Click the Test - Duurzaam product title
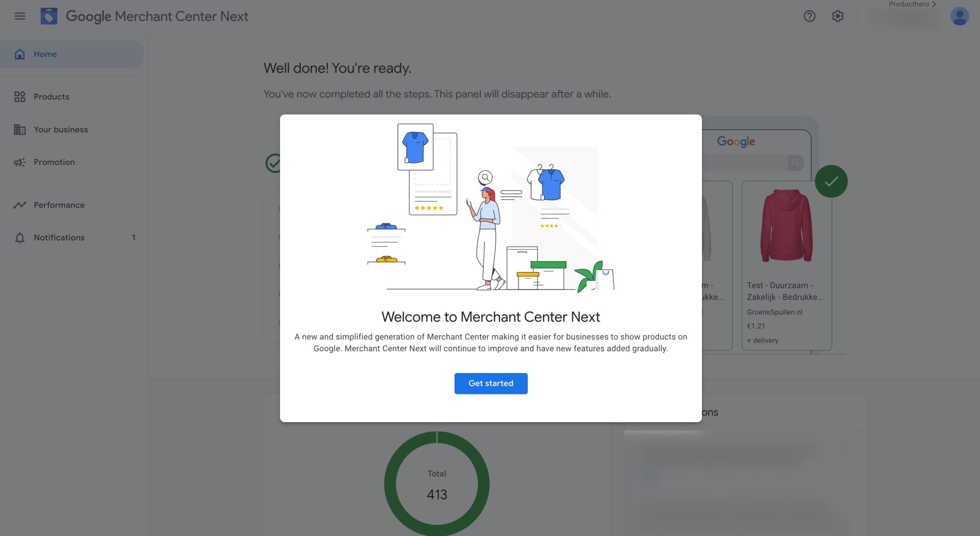Viewport: 980px width, 536px height. pyautogui.click(x=785, y=291)
